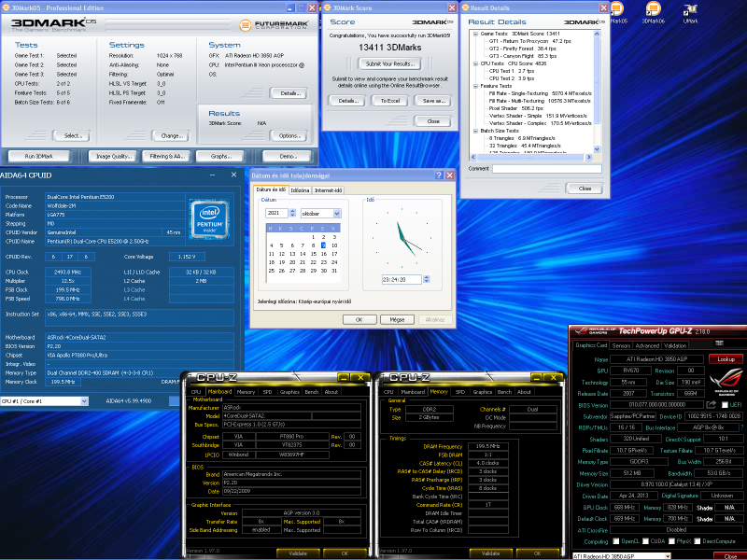This screenshot has width=747, height=560.
Task: Collapse the Feature Tests tree node
Action: coord(475,86)
